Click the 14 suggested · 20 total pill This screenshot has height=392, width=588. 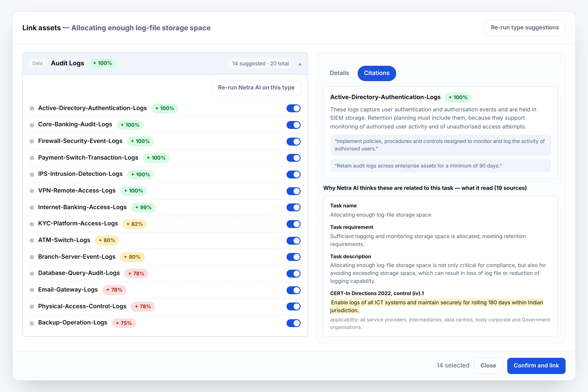pyautogui.click(x=260, y=64)
